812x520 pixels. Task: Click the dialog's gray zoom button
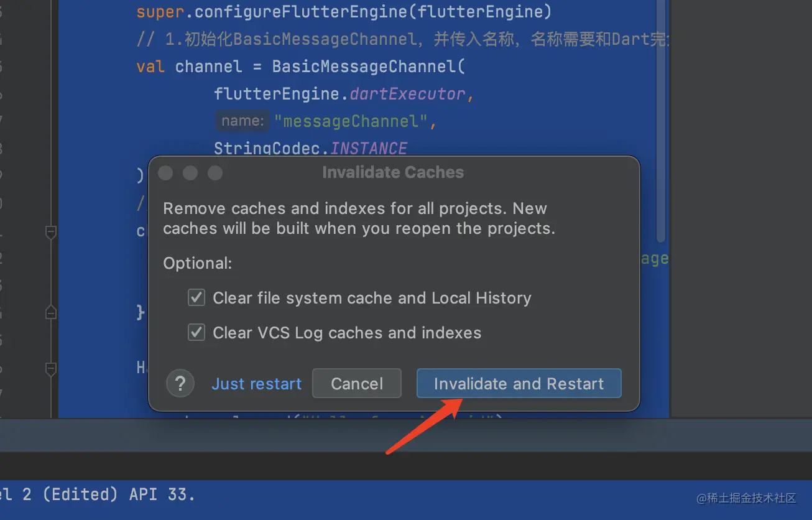(x=215, y=173)
